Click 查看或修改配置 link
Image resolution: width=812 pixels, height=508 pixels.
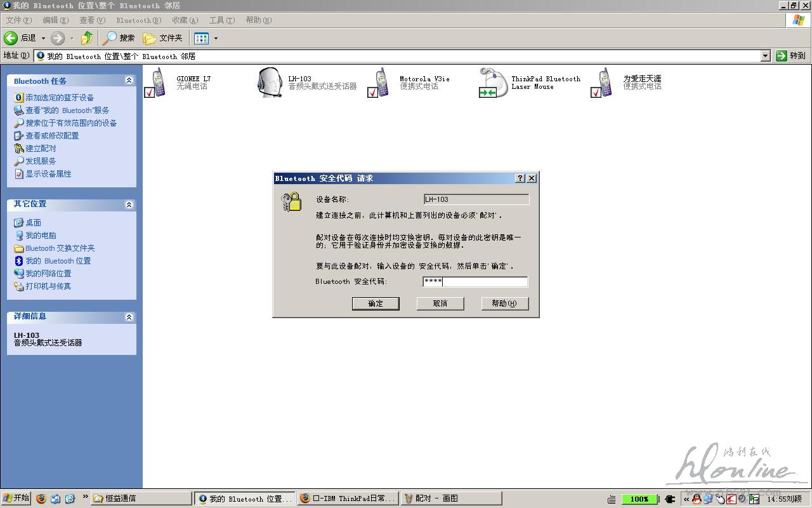(52, 136)
